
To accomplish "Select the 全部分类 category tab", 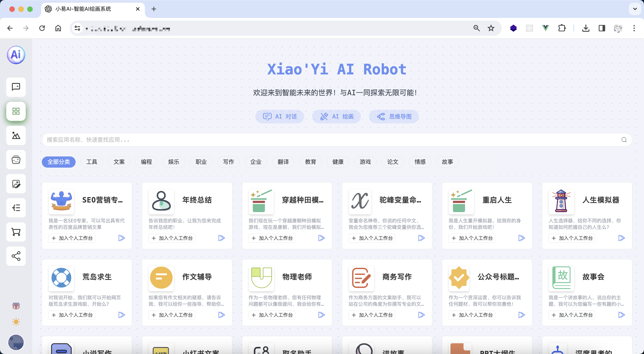I will [x=59, y=162].
